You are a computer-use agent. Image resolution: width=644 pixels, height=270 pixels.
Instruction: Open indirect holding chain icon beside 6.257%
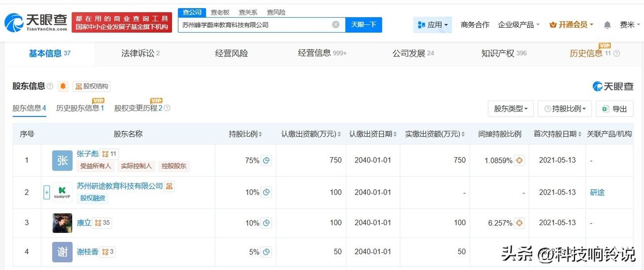click(x=520, y=223)
